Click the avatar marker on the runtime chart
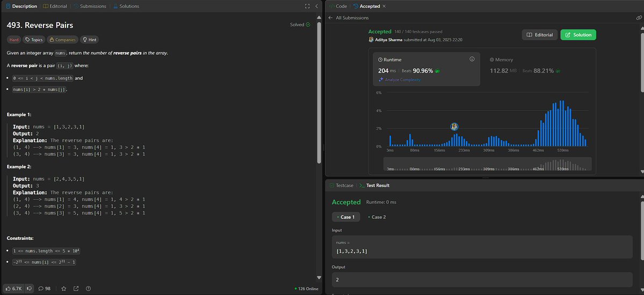 454,127
